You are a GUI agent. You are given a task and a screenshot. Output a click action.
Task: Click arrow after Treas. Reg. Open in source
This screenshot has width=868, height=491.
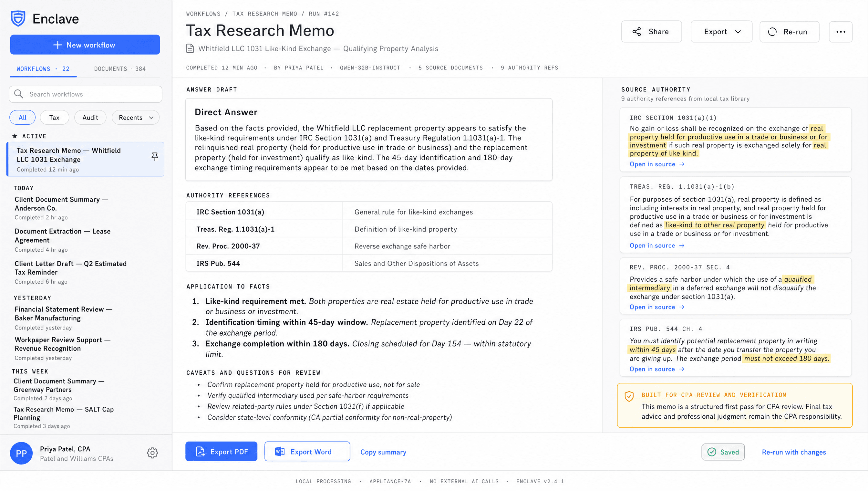pyautogui.click(x=682, y=245)
